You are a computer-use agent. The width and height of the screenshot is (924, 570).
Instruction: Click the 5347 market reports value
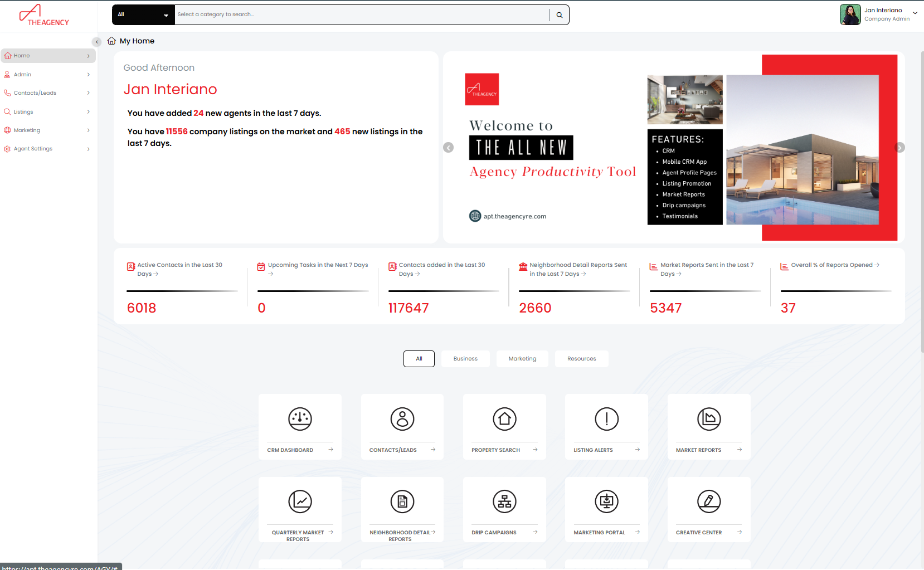(666, 308)
